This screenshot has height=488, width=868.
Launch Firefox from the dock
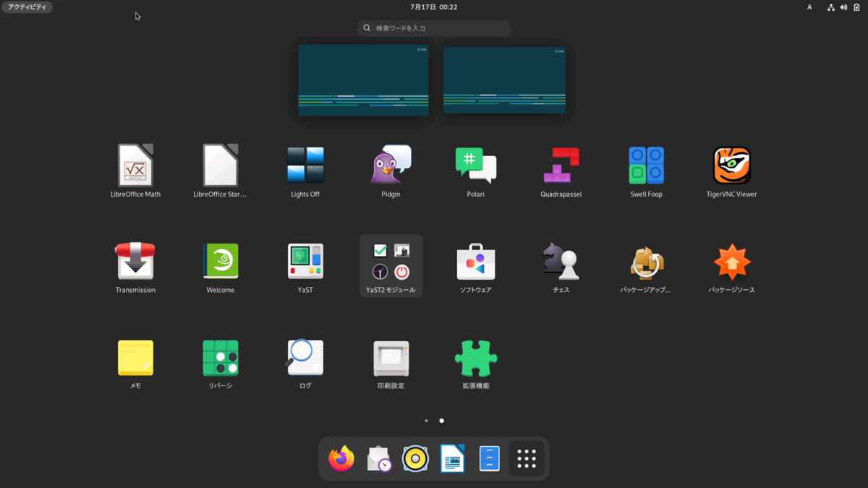coord(341,458)
